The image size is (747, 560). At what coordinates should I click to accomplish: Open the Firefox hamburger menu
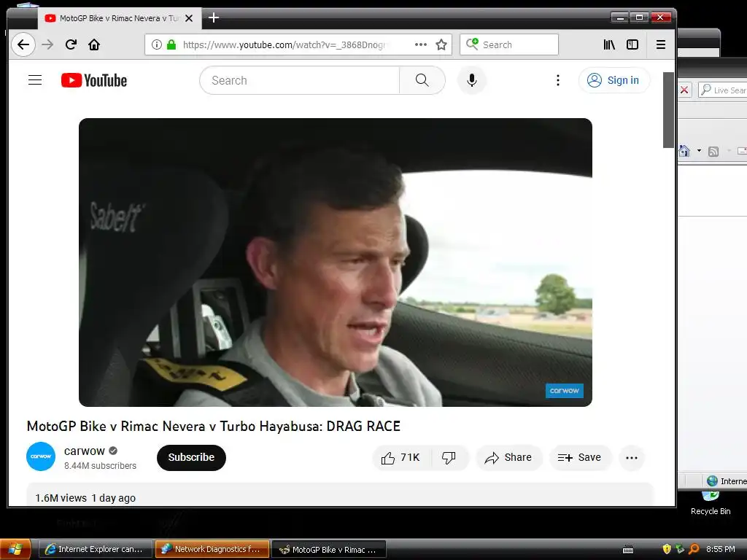point(661,44)
